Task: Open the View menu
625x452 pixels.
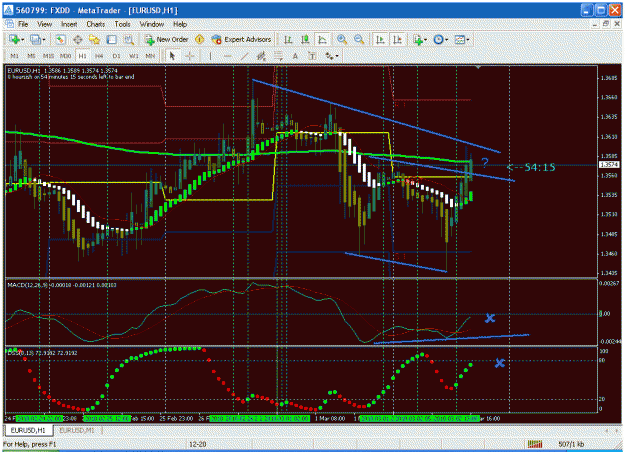Action: [45, 24]
